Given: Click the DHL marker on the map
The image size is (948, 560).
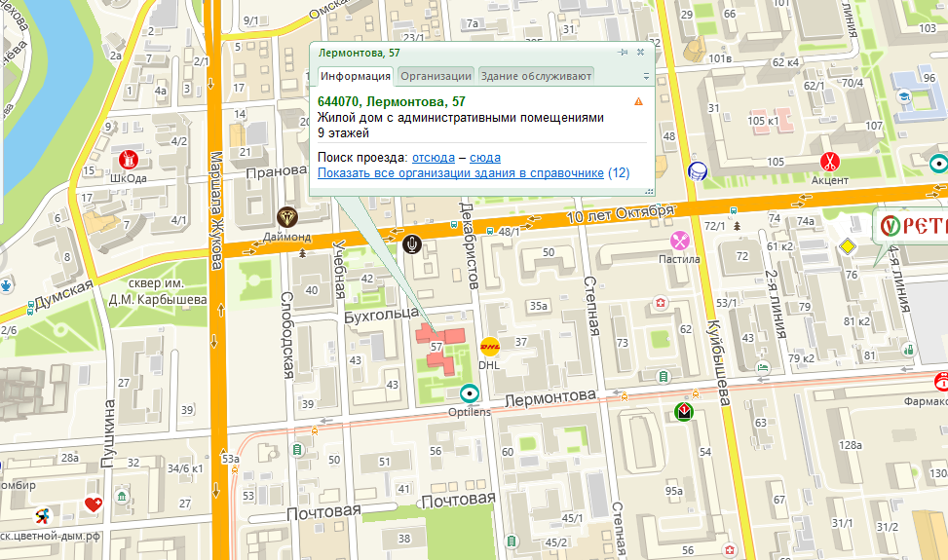Looking at the screenshot, I should [489, 347].
